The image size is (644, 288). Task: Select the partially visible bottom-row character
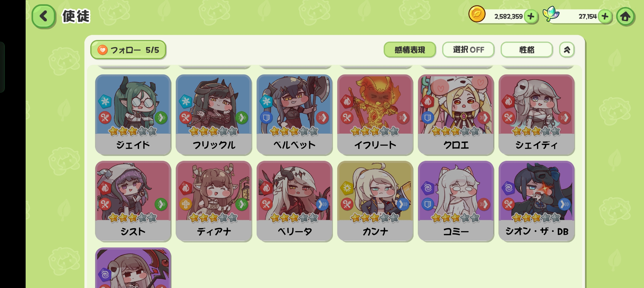(x=133, y=268)
